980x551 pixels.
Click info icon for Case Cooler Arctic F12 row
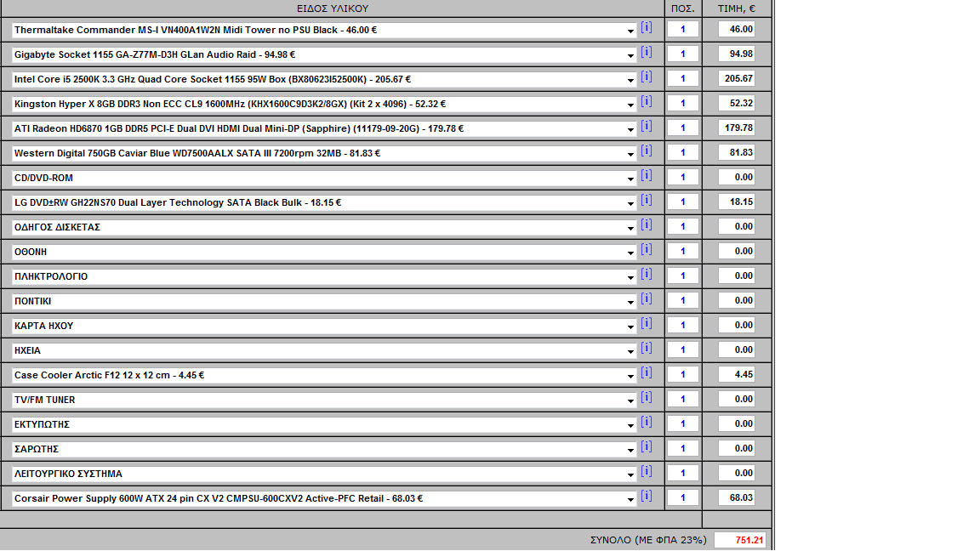[647, 373]
